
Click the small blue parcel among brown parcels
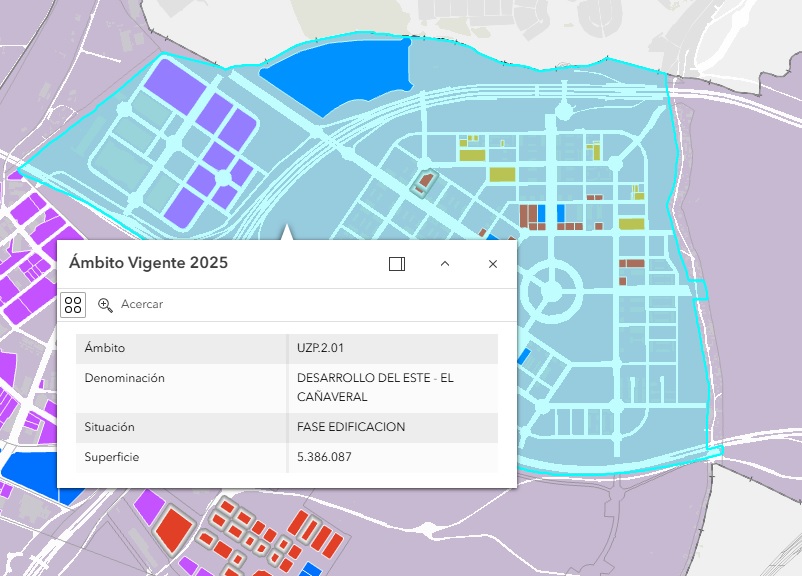545,213
